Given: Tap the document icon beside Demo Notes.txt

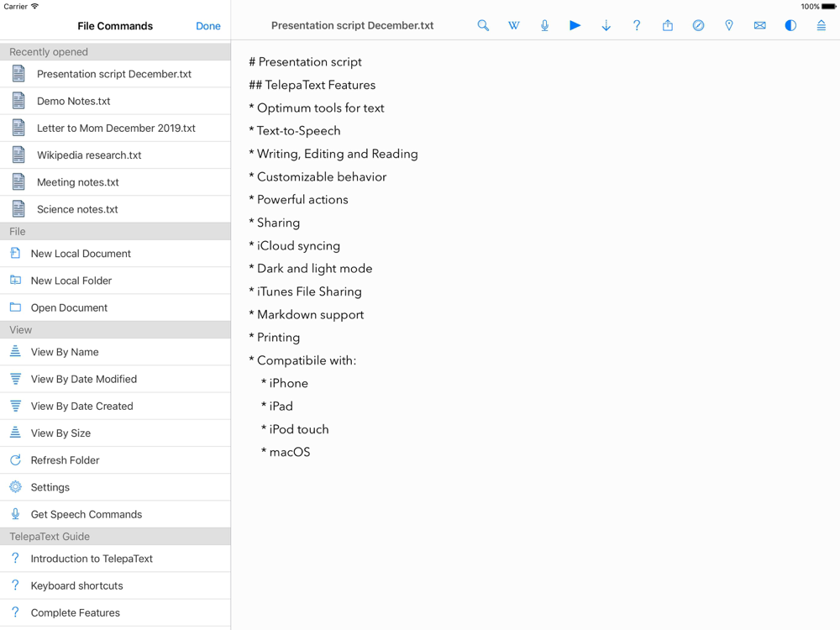Looking at the screenshot, I should 18,100.
